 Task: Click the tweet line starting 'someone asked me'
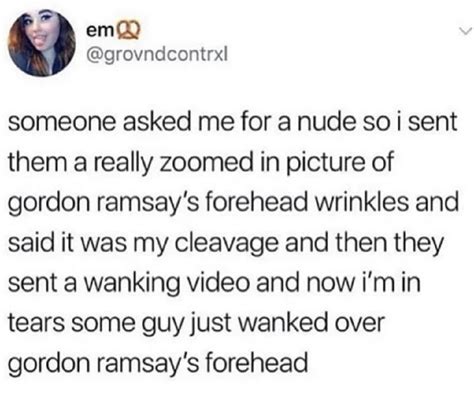(x=232, y=122)
